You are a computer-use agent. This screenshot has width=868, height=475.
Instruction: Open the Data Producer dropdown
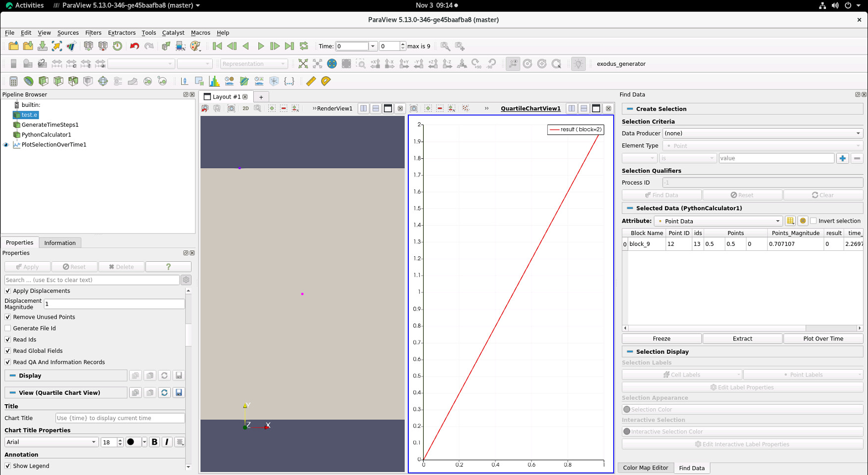click(x=762, y=133)
